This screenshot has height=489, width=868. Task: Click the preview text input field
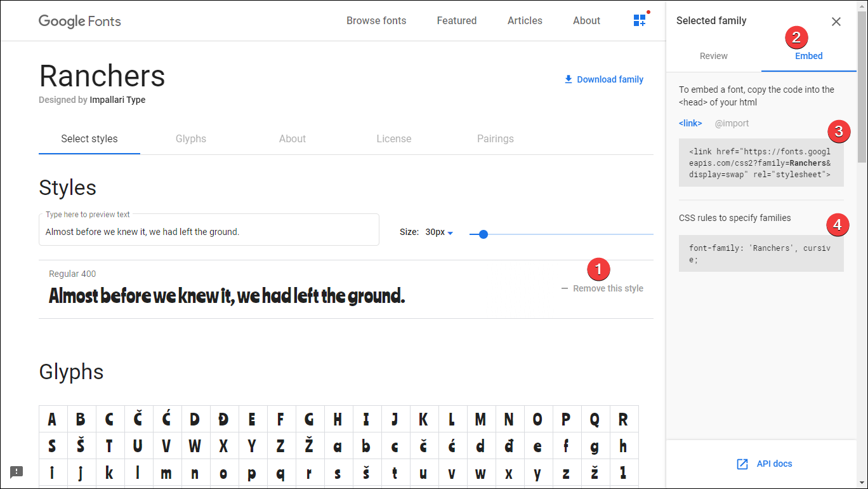(x=209, y=230)
